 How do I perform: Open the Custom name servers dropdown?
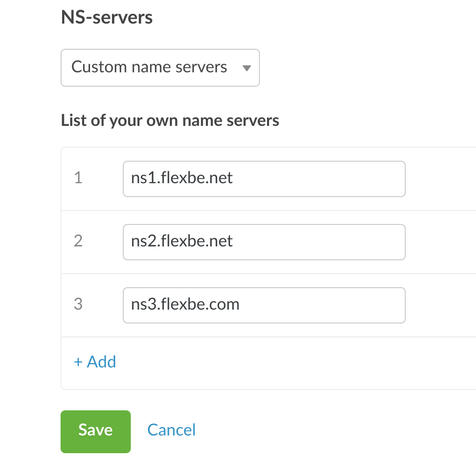[160, 68]
